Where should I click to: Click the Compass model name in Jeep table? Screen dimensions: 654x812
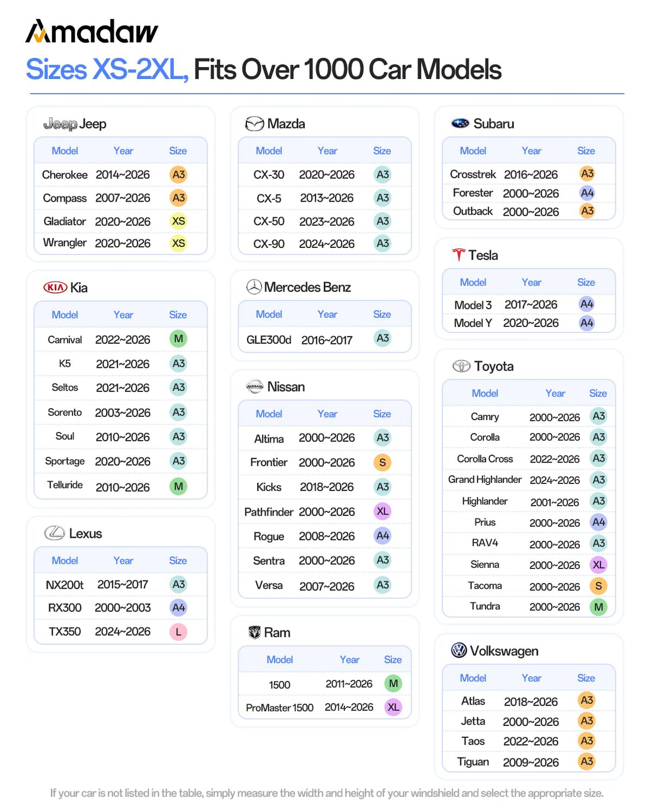pyautogui.click(x=65, y=198)
